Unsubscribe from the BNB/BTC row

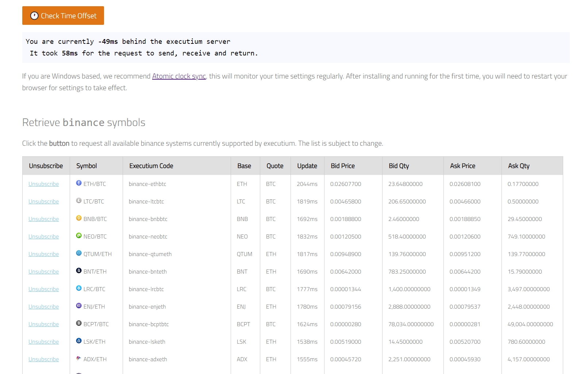[44, 219]
